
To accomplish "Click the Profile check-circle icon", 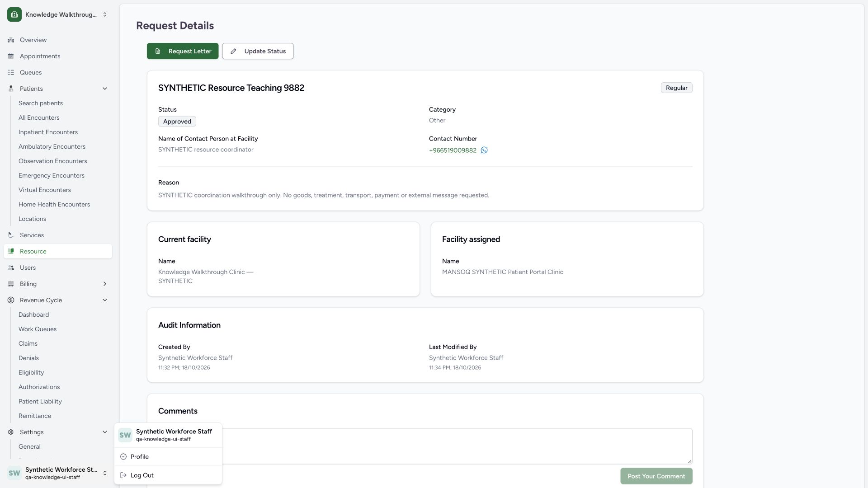I will (x=123, y=457).
